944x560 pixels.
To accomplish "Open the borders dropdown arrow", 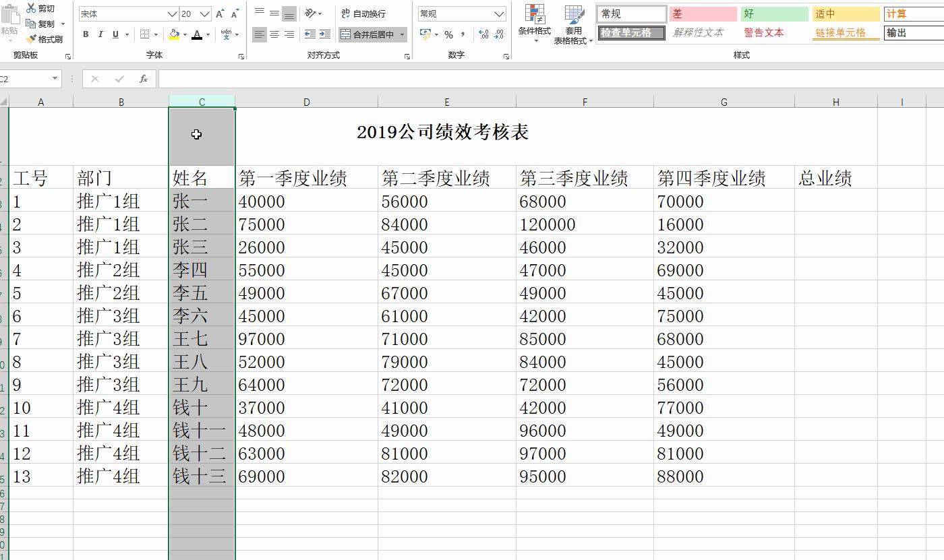I will coord(156,34).
